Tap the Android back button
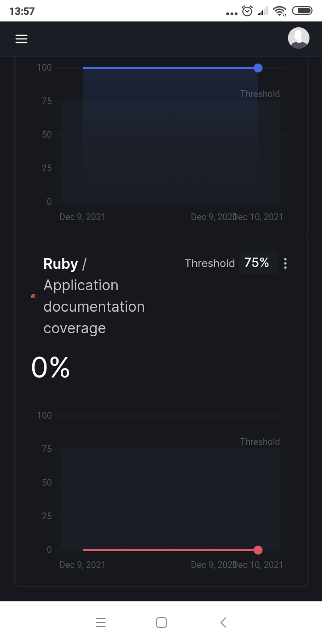322x644 pixels. (x=223, y=623)
